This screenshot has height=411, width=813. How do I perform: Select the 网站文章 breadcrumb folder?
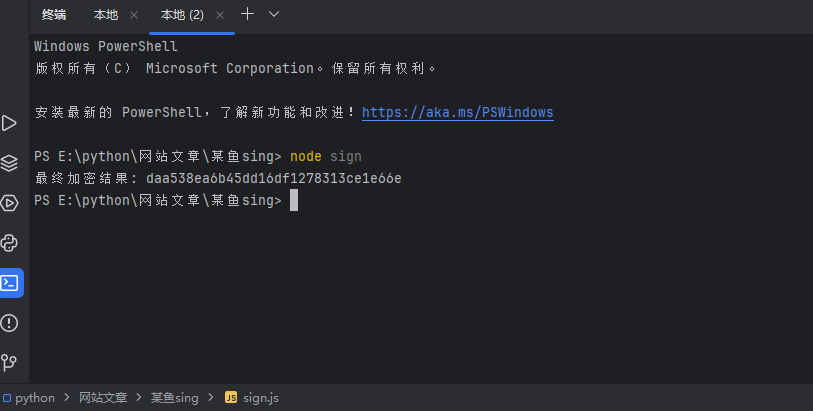click(103, 398)
